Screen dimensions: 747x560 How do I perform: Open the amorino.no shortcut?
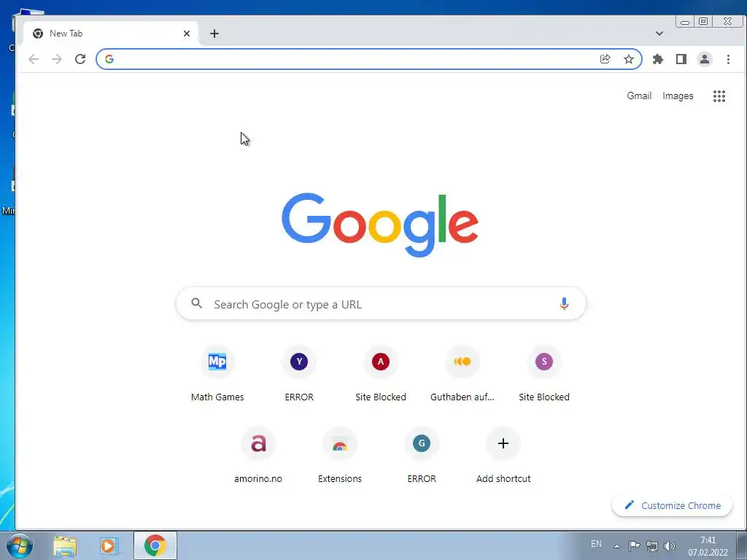[258, 456]
